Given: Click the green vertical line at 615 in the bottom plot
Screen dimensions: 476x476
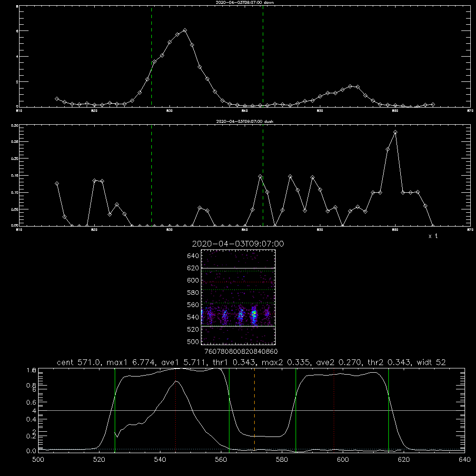Looking at the screenshot, I should [x=388, y=410].
